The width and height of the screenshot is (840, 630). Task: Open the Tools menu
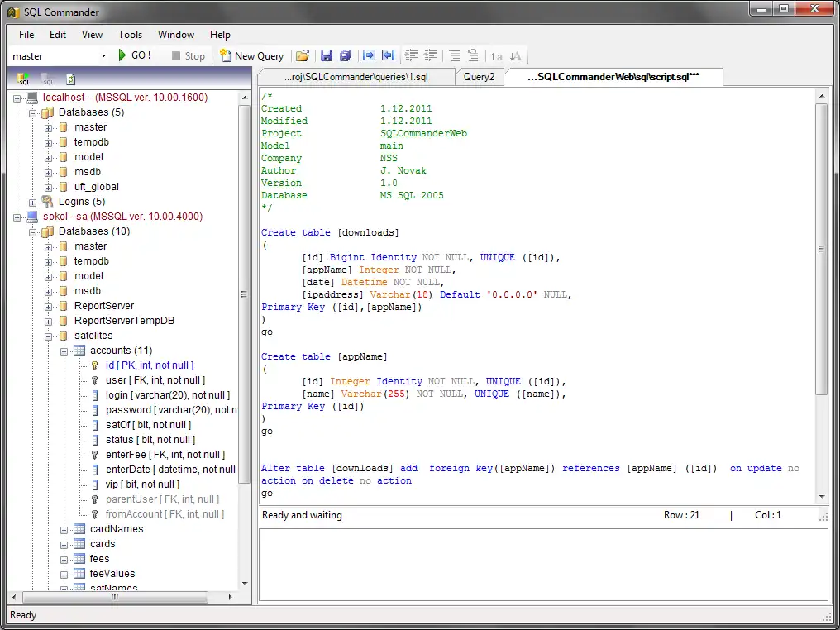(x=130, y=35)
